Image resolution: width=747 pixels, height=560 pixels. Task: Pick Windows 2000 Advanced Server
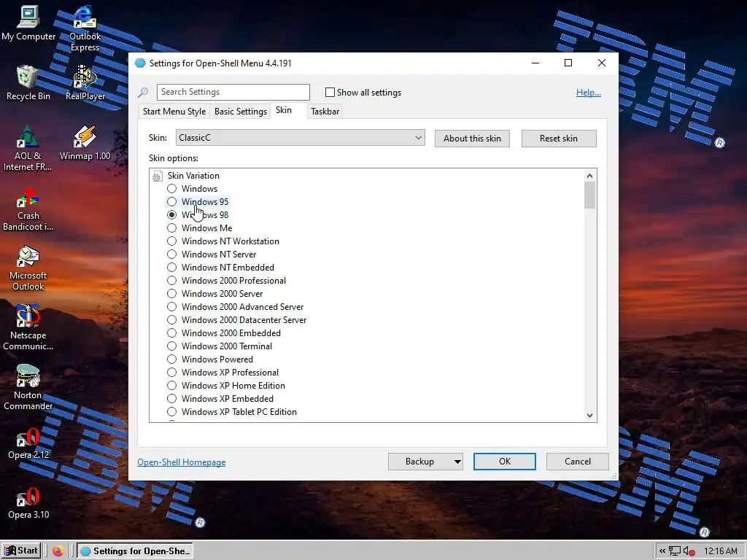point(171,307)
